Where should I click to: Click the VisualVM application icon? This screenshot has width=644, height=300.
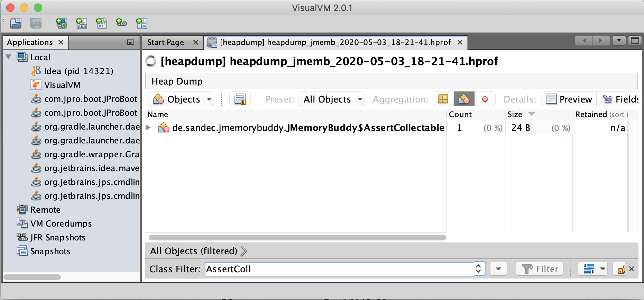coord(36,85)
